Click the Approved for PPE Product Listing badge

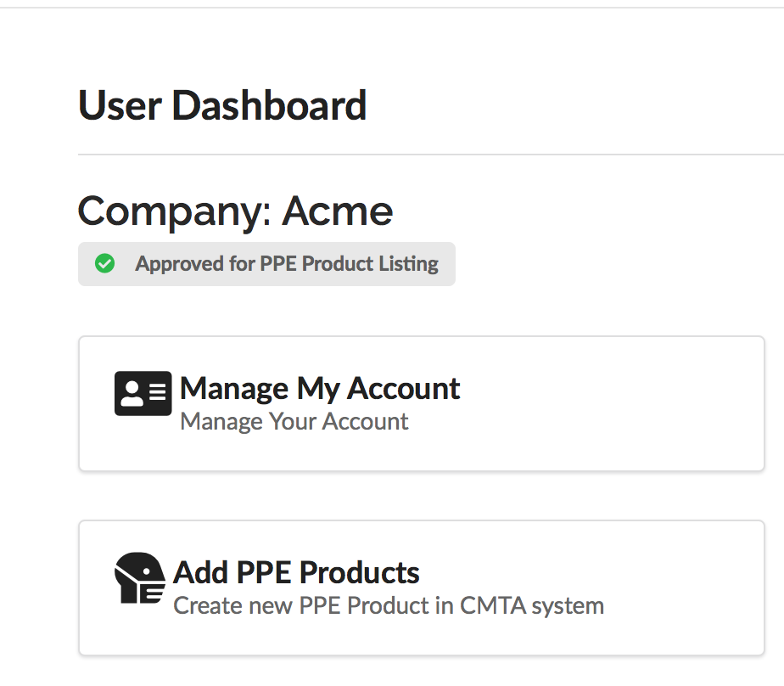(x=266, y=264)
